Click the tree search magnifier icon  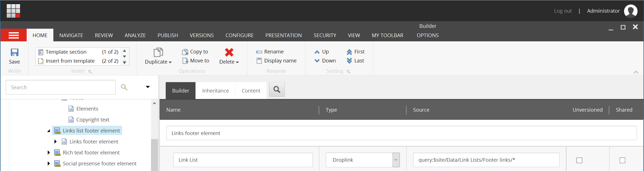click(124, 87)
